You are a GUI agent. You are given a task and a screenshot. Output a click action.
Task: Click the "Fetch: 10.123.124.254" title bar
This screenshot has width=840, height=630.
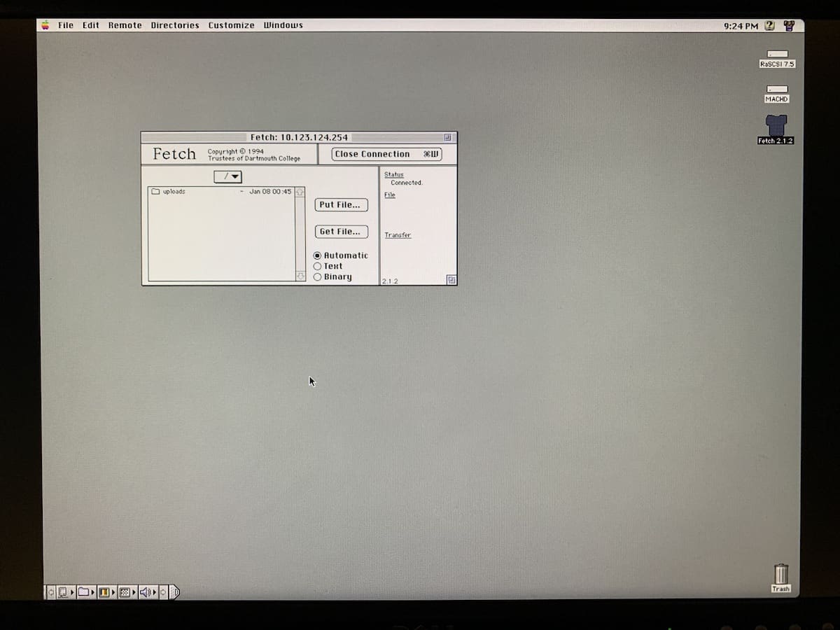(x=299, y=137)
